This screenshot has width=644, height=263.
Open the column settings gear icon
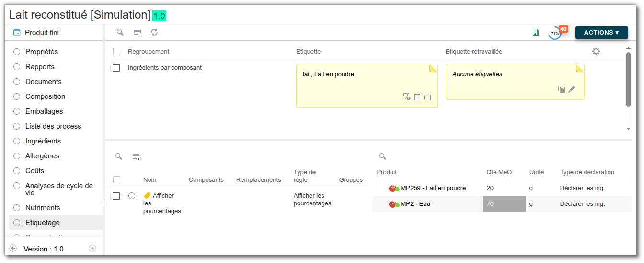[596, 51]
